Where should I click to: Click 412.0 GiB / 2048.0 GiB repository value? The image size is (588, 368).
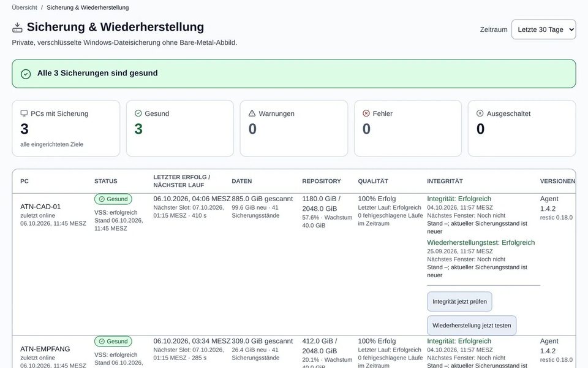[320, 346]
